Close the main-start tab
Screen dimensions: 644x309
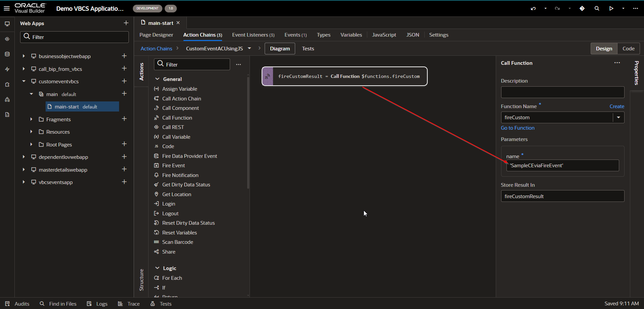pyautogui.click(x=178, y=23)
